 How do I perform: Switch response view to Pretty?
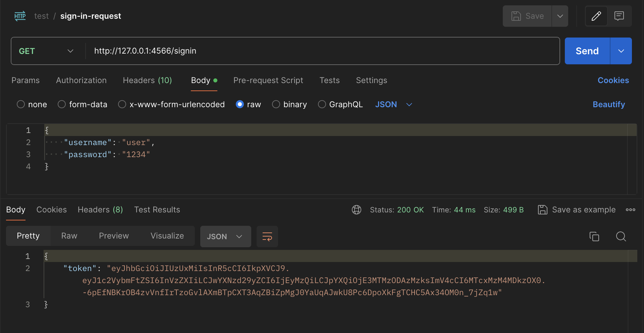pos(28,236)
